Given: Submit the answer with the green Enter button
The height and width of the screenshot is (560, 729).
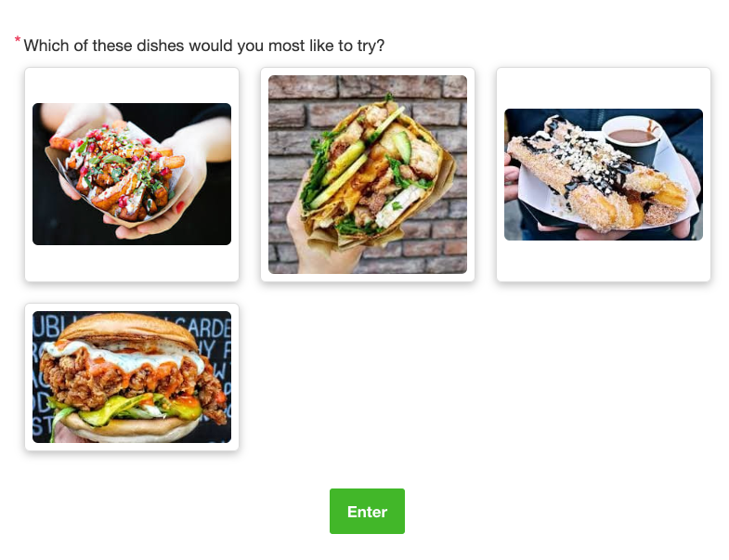Looking at the screenshot, I should tap(368, 511).
